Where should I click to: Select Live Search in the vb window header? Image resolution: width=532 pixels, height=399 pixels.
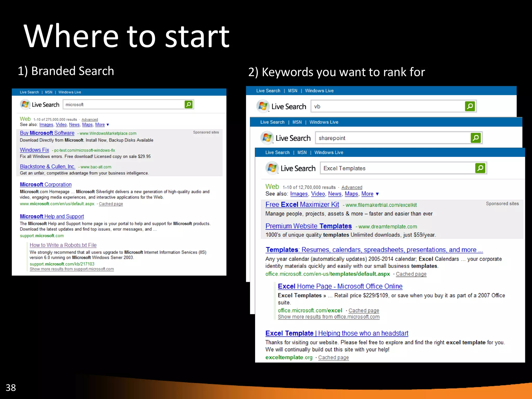click(x=268, y=91)
